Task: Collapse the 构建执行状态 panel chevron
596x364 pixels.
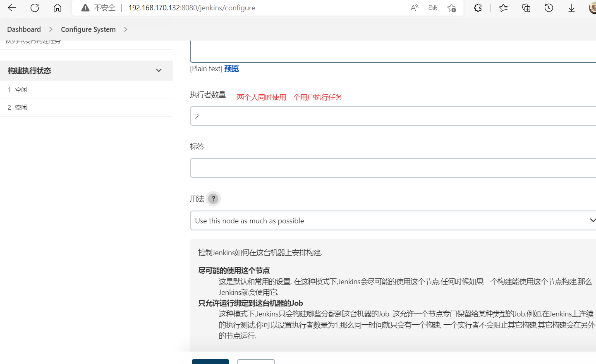Action: pyautogui.click(x=159, y=70)
